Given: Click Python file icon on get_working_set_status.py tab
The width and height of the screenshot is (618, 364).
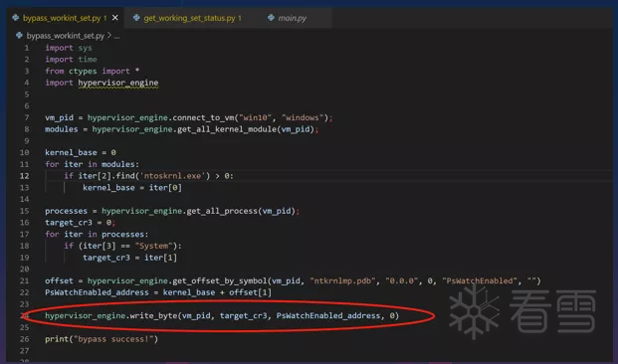Looking at the screenshot, I should (x=136, y=18).
